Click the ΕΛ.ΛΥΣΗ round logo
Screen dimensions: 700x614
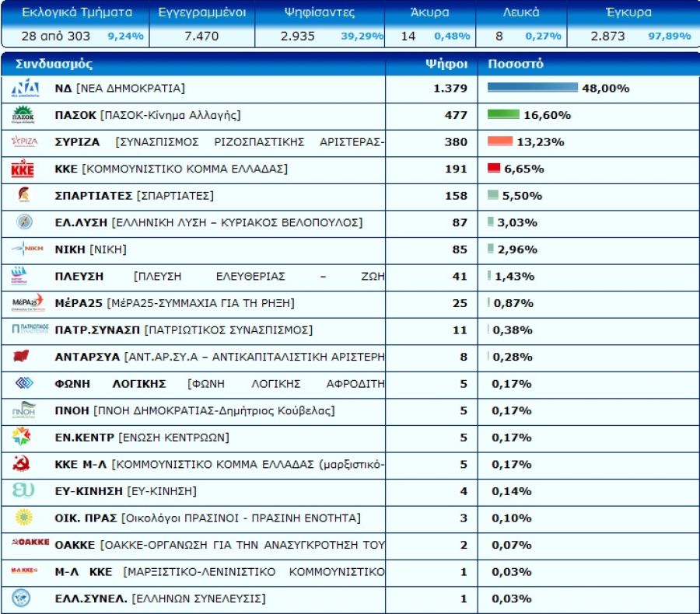click(x=24, y=222)
